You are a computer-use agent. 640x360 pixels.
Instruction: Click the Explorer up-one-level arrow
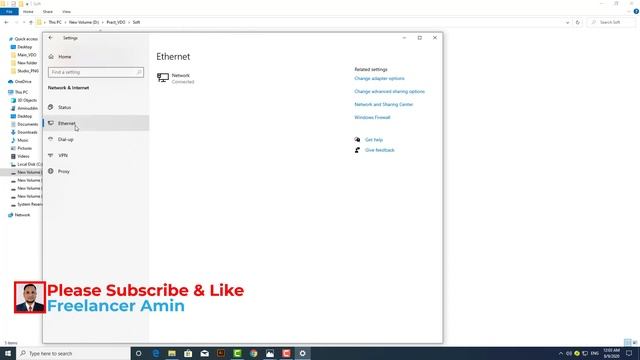click(31, 22)
